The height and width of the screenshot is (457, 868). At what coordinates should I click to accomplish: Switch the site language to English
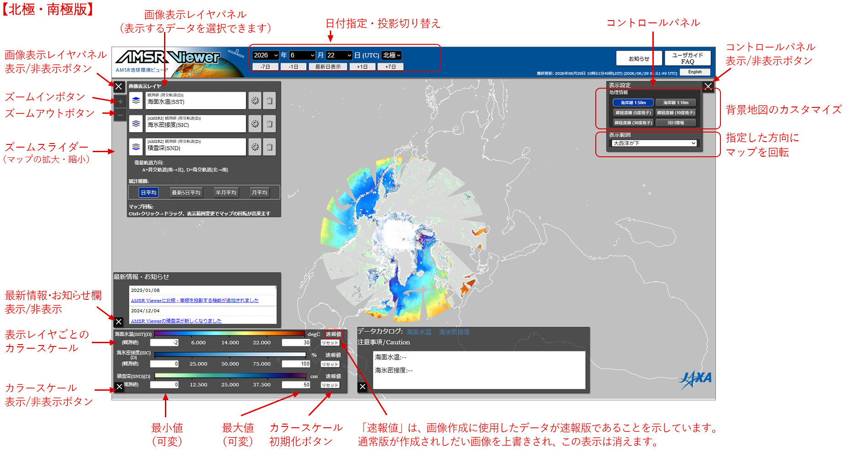pyautogui.click(x=695, y=72)
